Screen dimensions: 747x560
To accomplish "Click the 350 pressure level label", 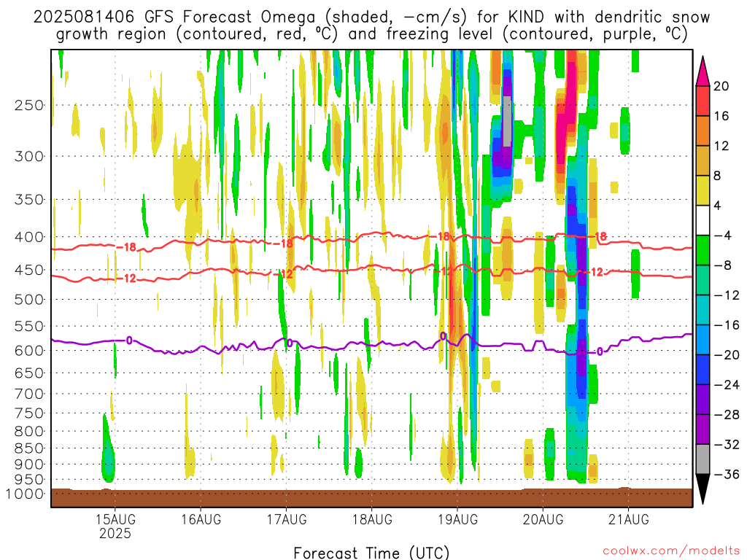I will coord(29,200).
